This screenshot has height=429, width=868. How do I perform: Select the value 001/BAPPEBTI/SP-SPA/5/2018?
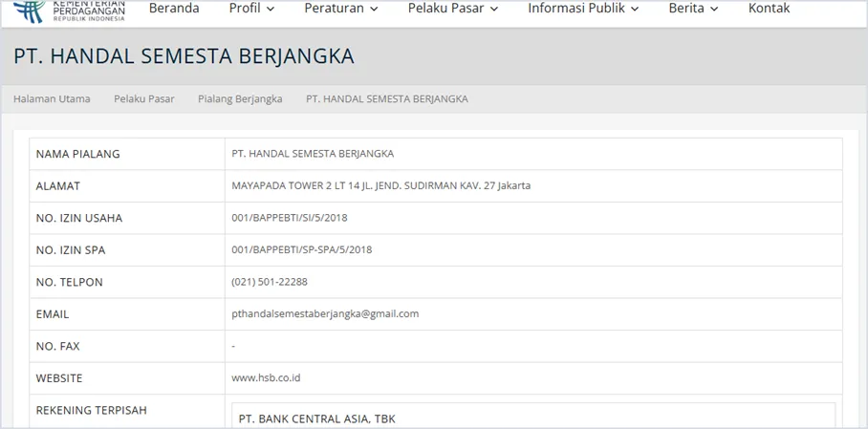tap(302, 250)
